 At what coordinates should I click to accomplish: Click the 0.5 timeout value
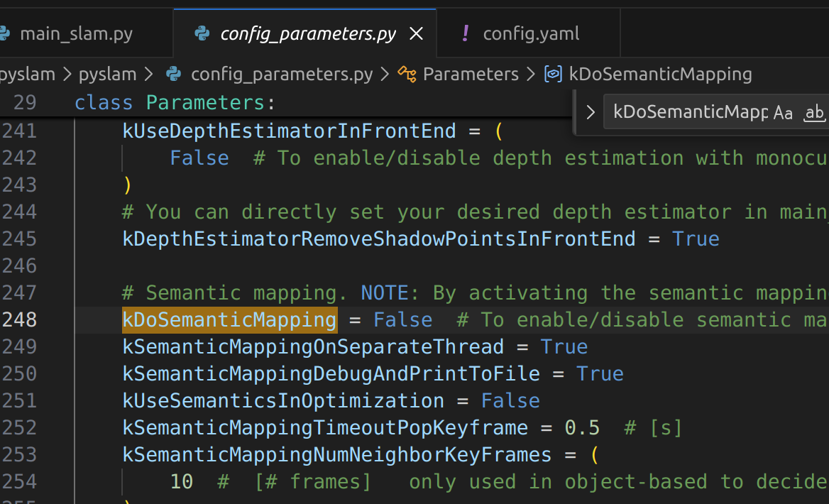[582, 428]
